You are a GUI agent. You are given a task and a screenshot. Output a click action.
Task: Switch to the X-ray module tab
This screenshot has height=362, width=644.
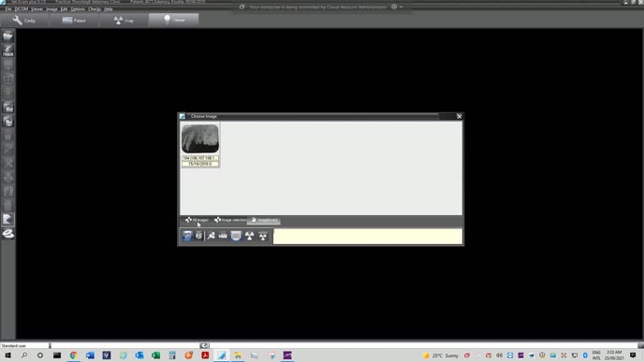[124, 21]
